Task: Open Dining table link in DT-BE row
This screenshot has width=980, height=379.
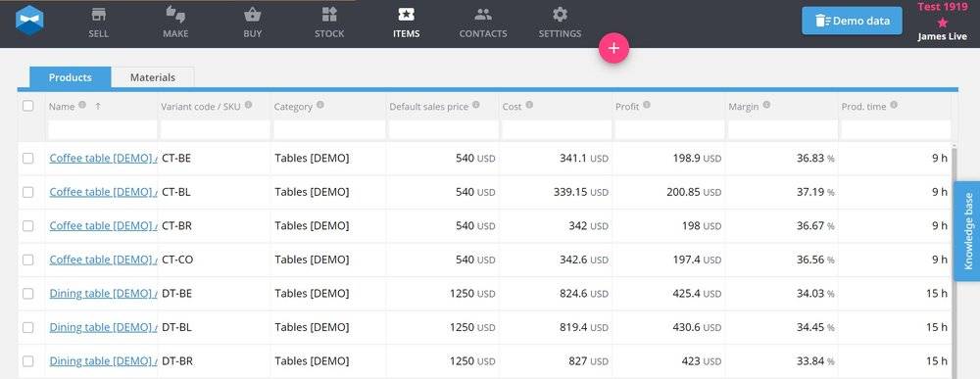Action: click(x=103, y=294)
